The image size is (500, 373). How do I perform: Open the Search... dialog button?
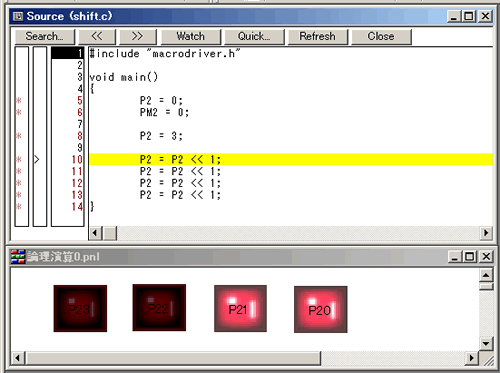pyautogui.click(x=45, y=36)
